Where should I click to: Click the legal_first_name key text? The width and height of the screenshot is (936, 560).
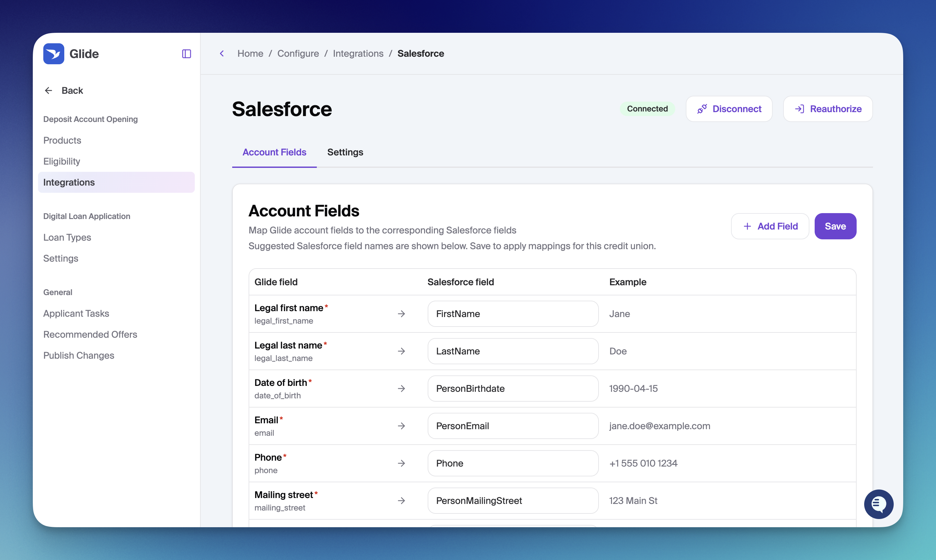(x=284, y=321)
